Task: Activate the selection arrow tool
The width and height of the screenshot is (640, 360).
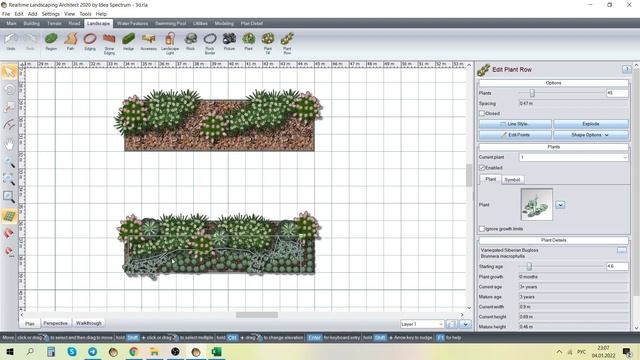Action: click(x=9, y=72)
